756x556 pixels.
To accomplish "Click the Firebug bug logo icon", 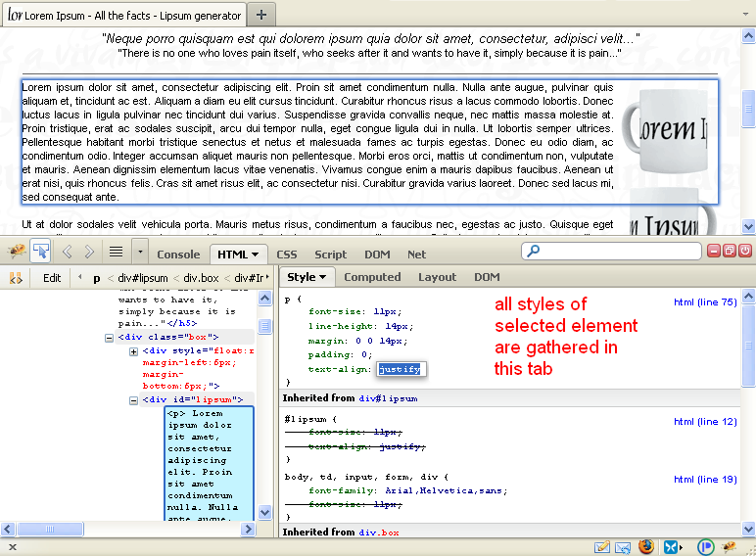I will [17, 251].
